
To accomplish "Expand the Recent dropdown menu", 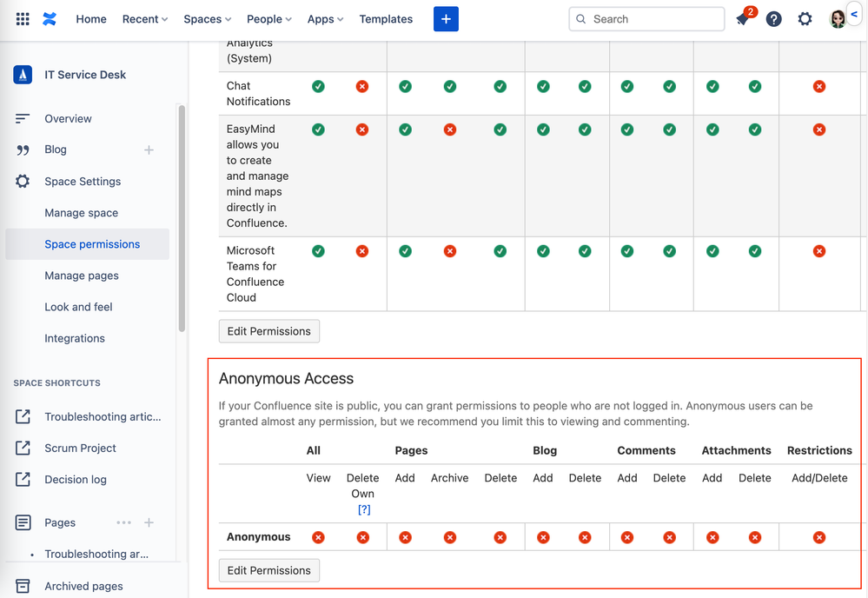I will pos(144,19).
